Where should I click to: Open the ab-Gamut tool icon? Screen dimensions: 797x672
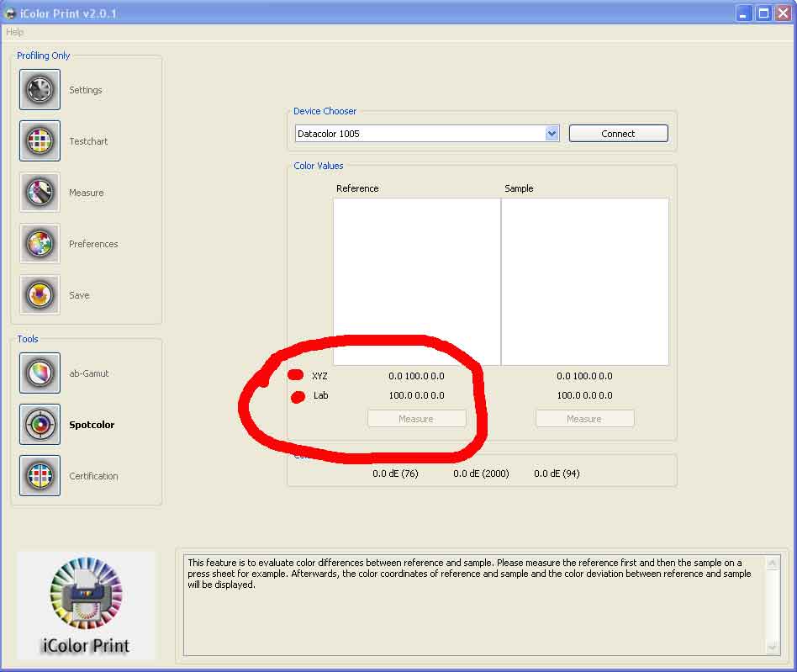[40, 373]
